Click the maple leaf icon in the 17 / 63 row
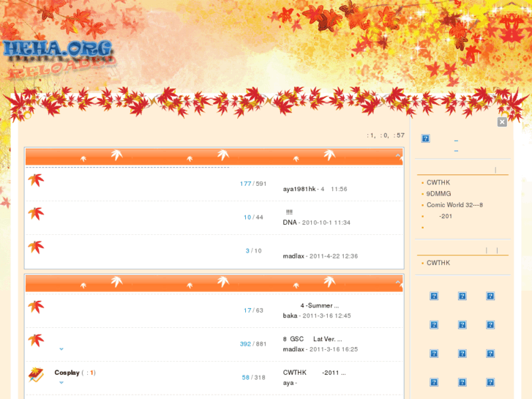The width and height of the screenshot is (532, 399). click(x=36, y=307)
